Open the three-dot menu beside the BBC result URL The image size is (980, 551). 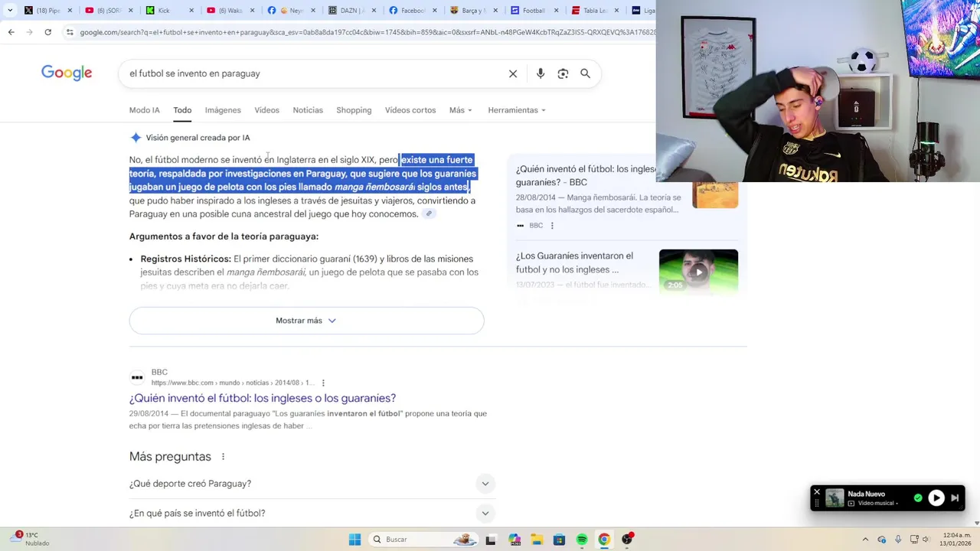coord(323,383)
